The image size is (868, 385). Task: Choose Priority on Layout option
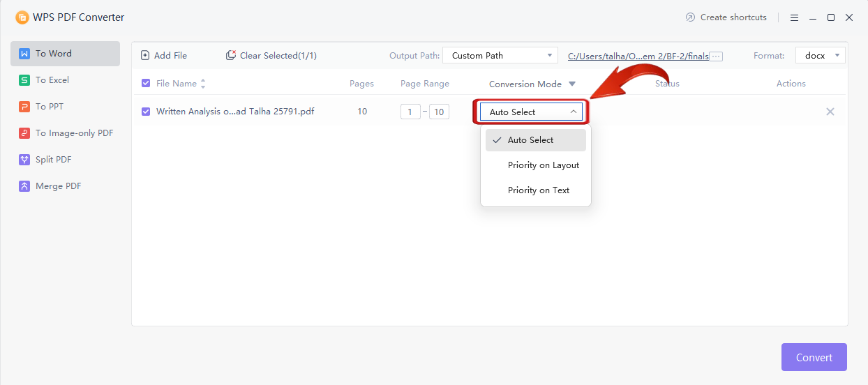pos(536,165)
